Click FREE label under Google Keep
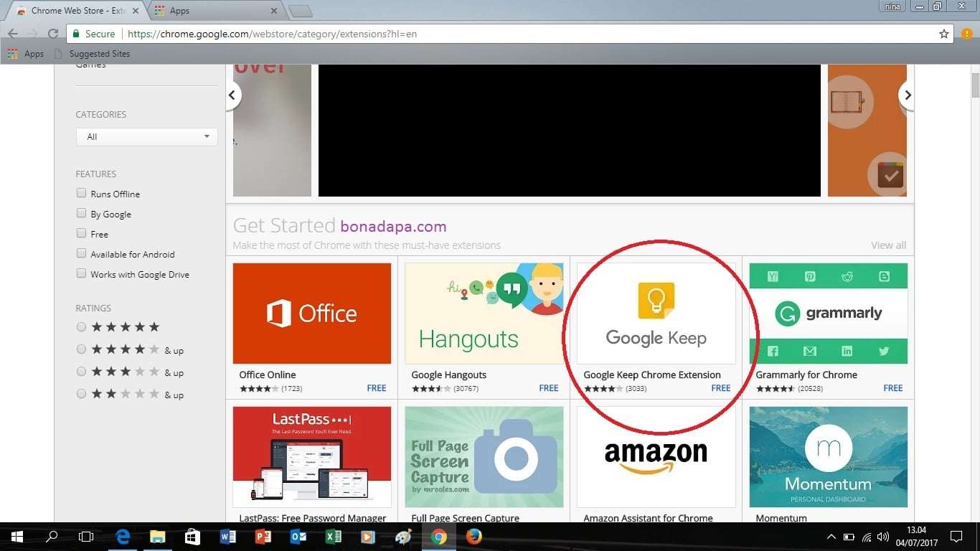The height and width of the screenshot is (551, 980). click(721, 388)
